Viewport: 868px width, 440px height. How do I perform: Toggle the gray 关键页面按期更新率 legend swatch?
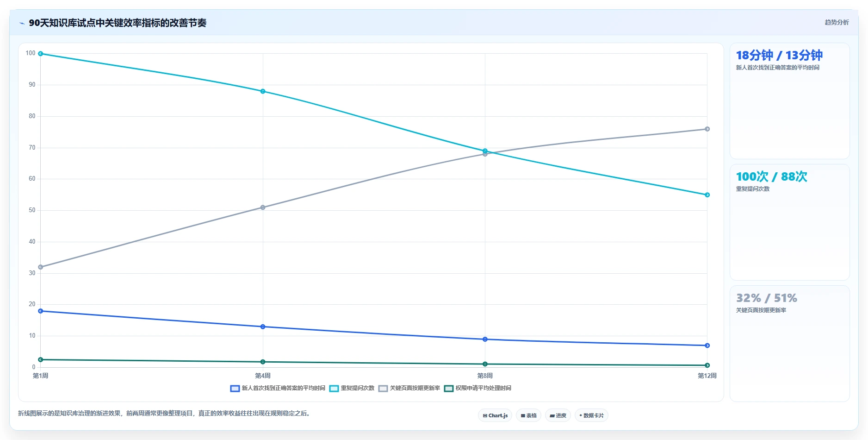[383, 389]
